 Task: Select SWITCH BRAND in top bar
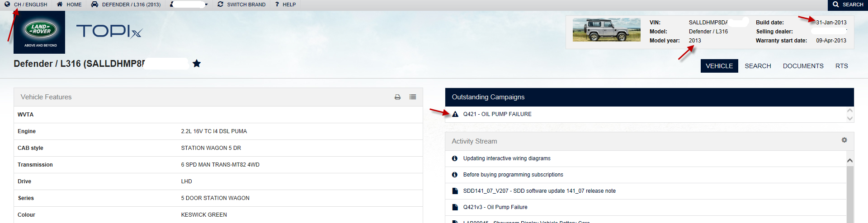(246, 5)
